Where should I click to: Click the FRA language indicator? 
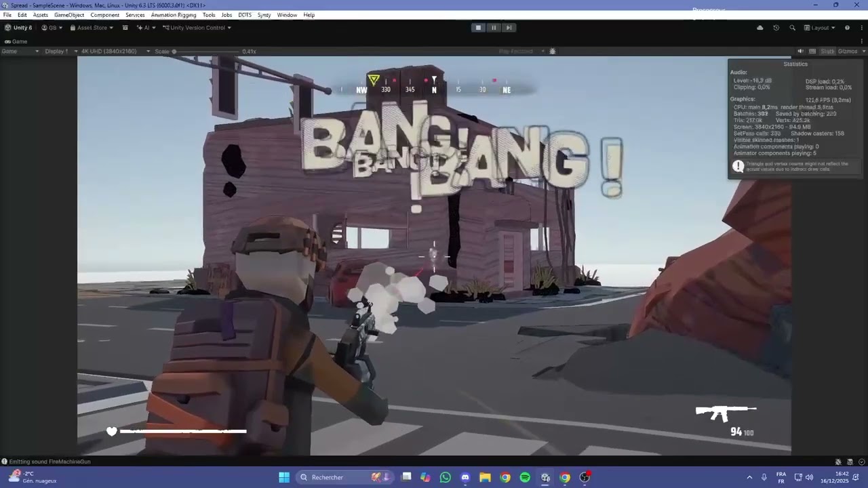781,477
